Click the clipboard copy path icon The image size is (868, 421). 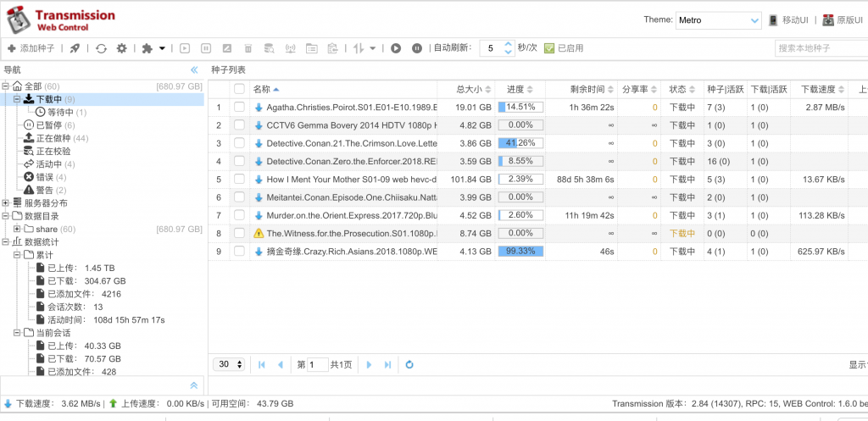click(x=332, y=48)
